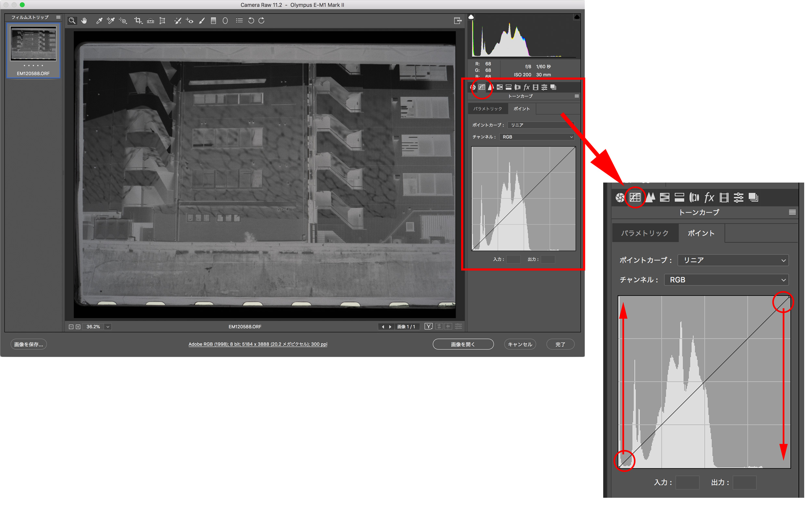Click 入力 input field in main window

tap(513, 259)
